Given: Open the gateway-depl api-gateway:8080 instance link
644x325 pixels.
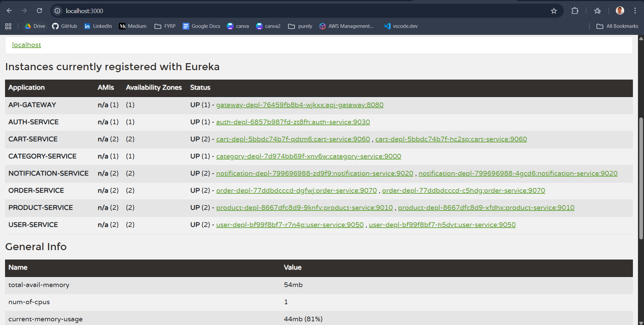Looking at the screenshot, I should point(300,105).
